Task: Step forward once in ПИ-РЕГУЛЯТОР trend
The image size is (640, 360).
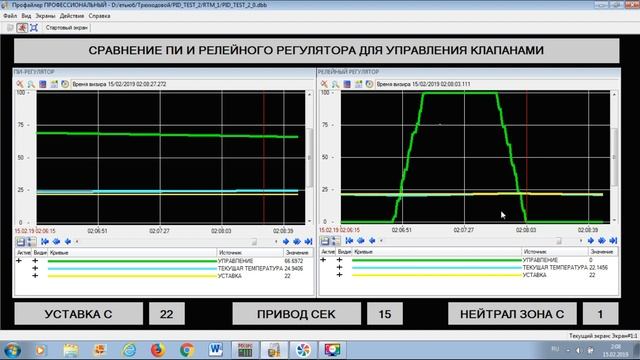Action: coord(286,242)
